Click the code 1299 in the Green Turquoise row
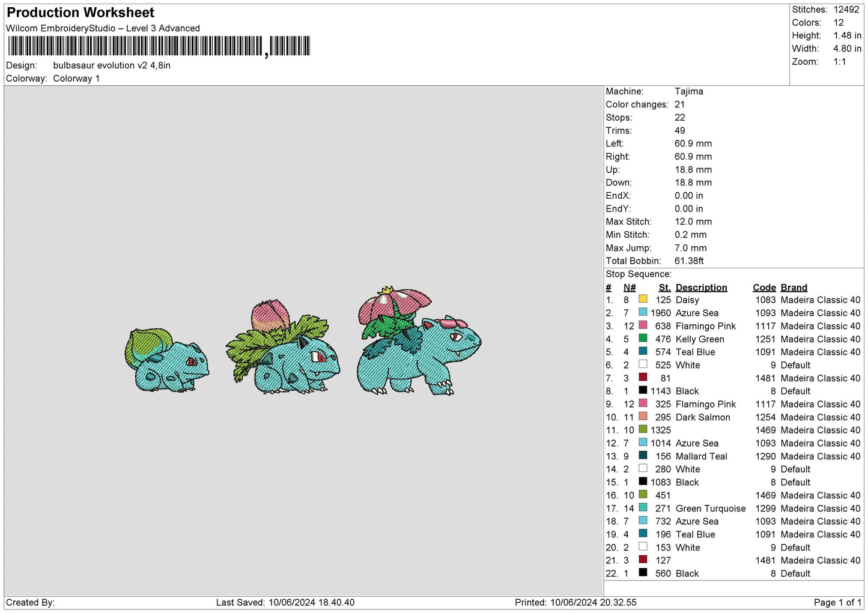Screen dimensions: 868x613 (x=766, y=509)
